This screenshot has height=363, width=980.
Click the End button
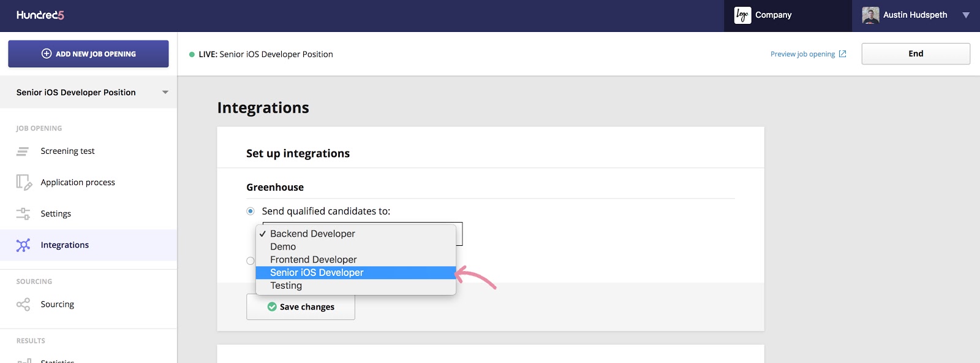[916, 54]
